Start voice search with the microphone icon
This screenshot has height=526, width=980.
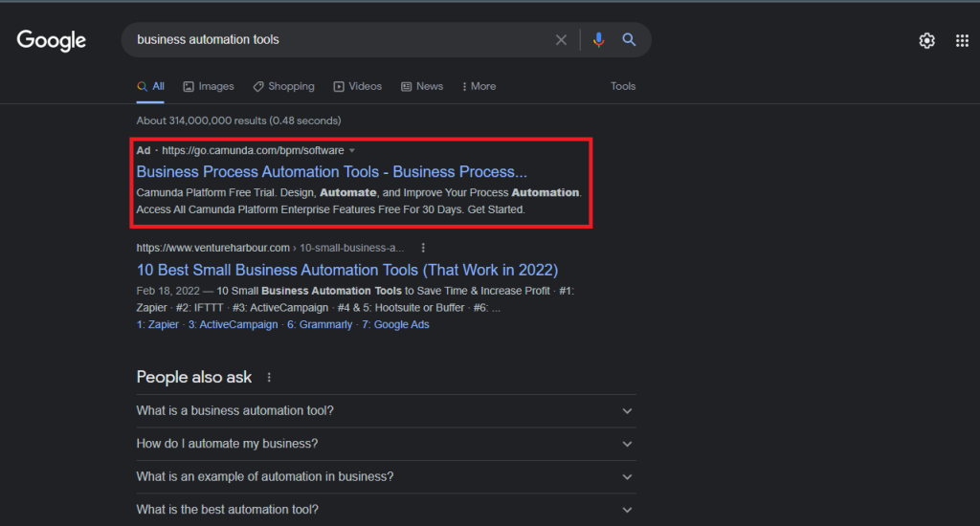pyautogui.click(x=599, y=40)
